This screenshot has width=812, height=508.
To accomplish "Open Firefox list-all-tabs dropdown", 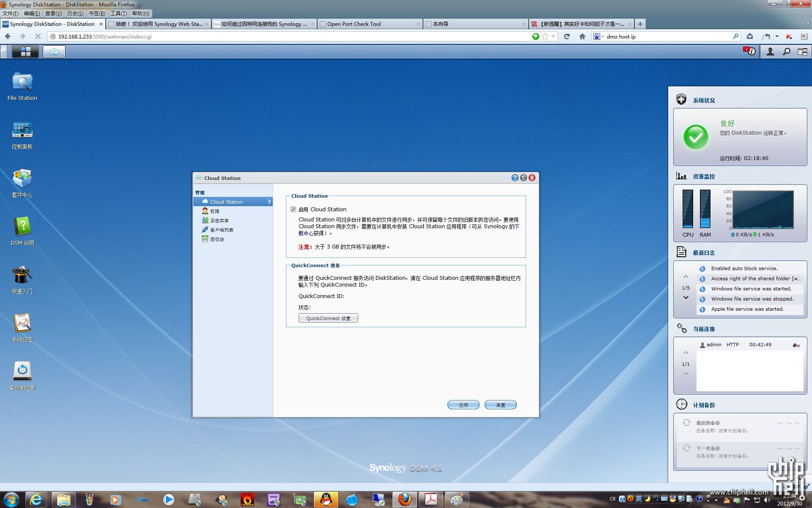I will coord(808,24).
